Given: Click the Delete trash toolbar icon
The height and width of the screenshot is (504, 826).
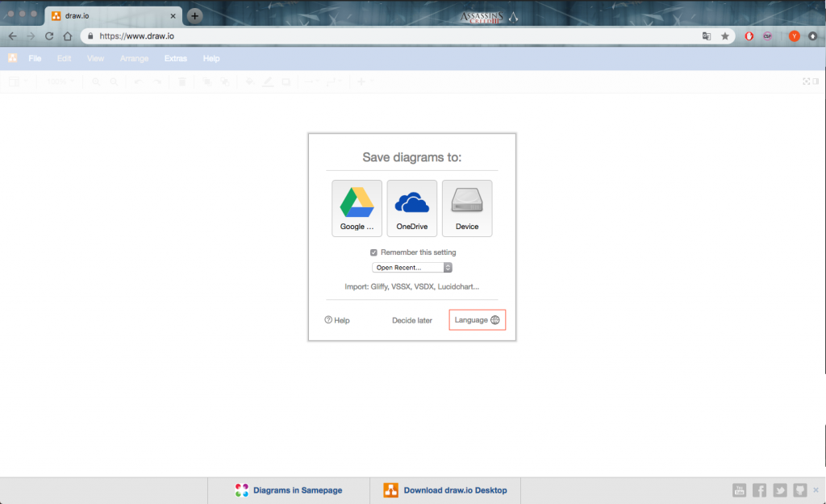Looking at the screenshot, I should 181,81.
